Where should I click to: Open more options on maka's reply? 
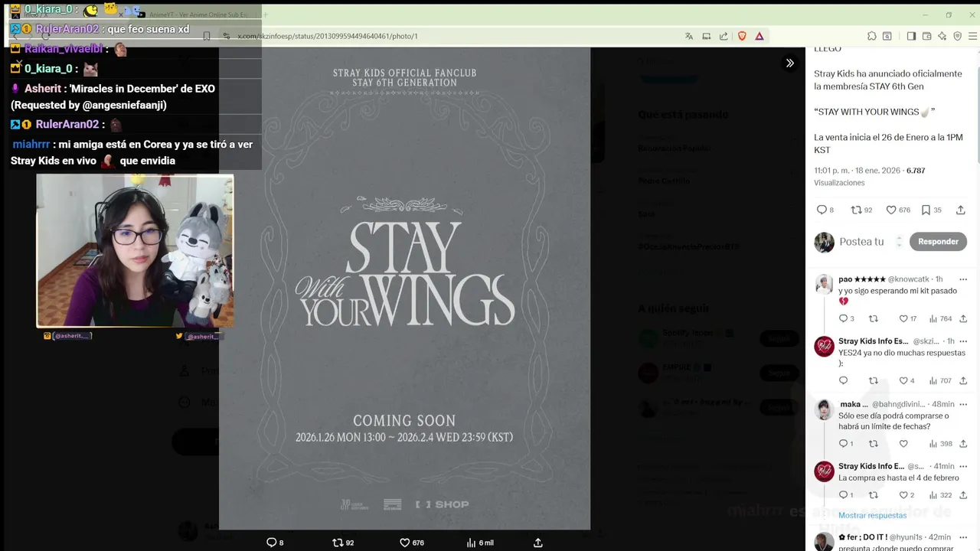pyautogui.click(x=963, y=404)
